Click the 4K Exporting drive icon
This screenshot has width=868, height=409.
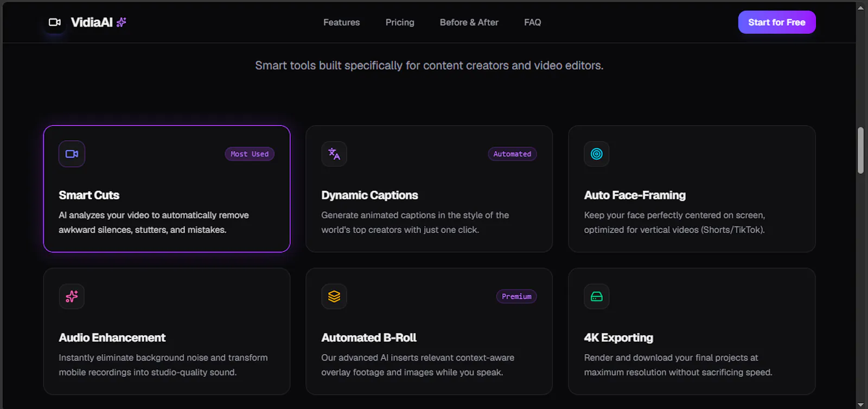tap(597, 297)
